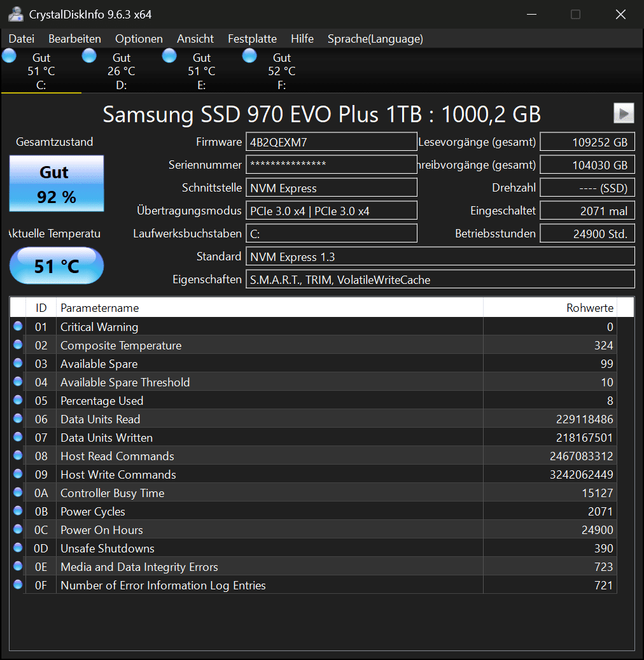Click status dot of Power Cycles row
The height and width of the screenshot is (660, 644).
(x=18, y=511)
